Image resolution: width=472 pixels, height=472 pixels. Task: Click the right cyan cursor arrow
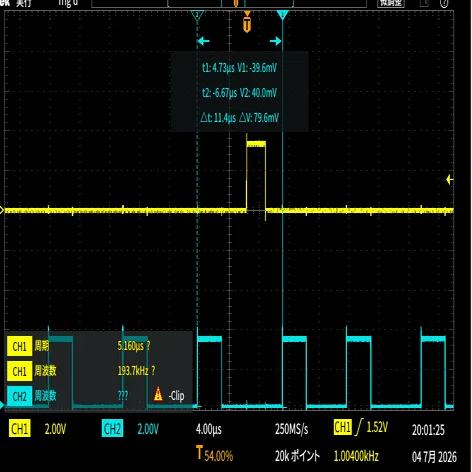276,41
